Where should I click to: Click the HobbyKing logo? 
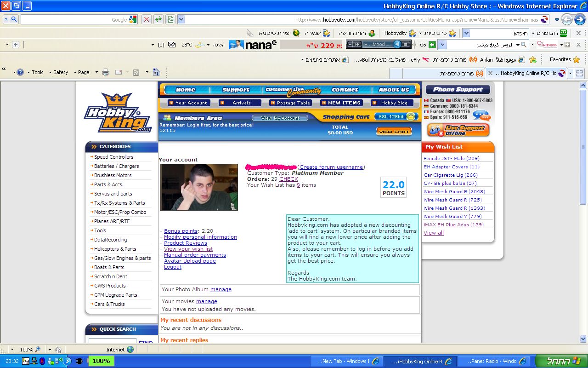[118, 113]
